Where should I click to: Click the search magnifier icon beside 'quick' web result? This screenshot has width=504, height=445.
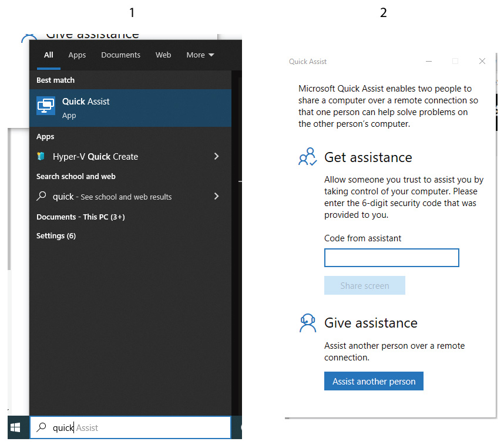[x=42, y=196]
